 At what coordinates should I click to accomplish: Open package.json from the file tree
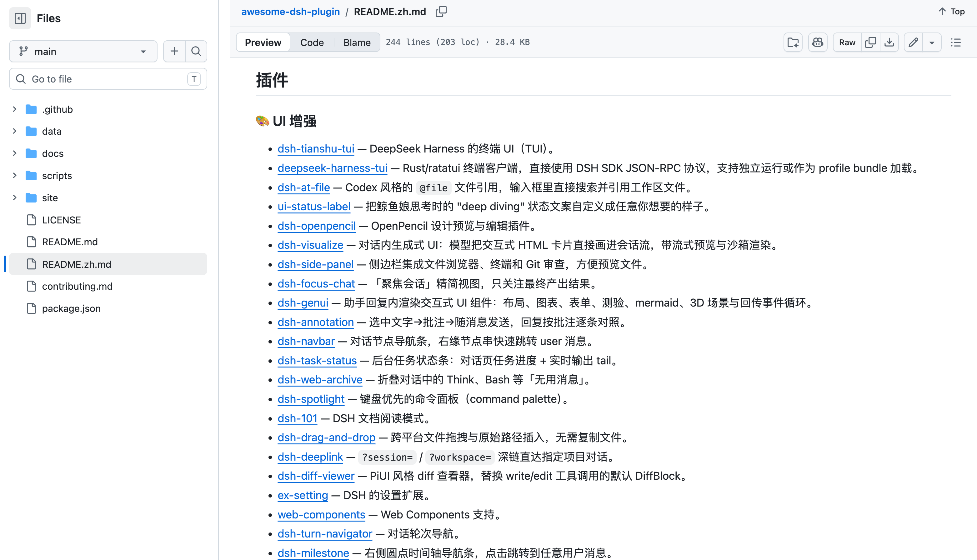(x=108, y=308)
